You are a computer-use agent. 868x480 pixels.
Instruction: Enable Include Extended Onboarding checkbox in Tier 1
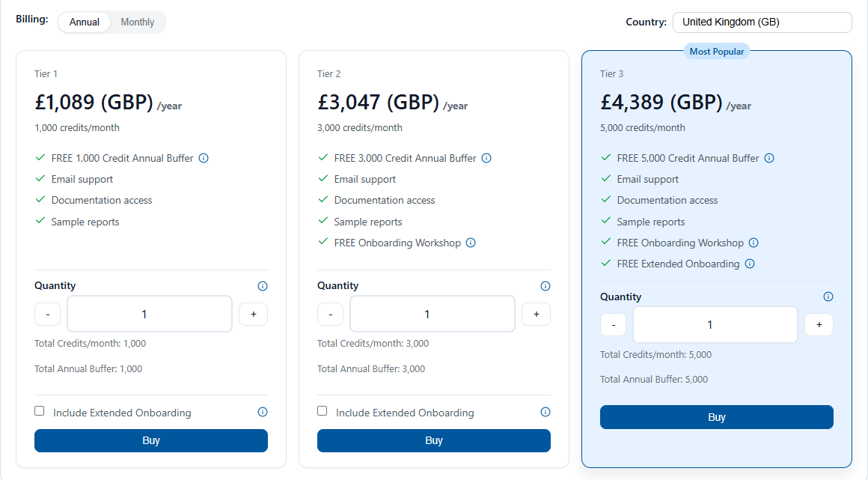[x=40, y=410]
